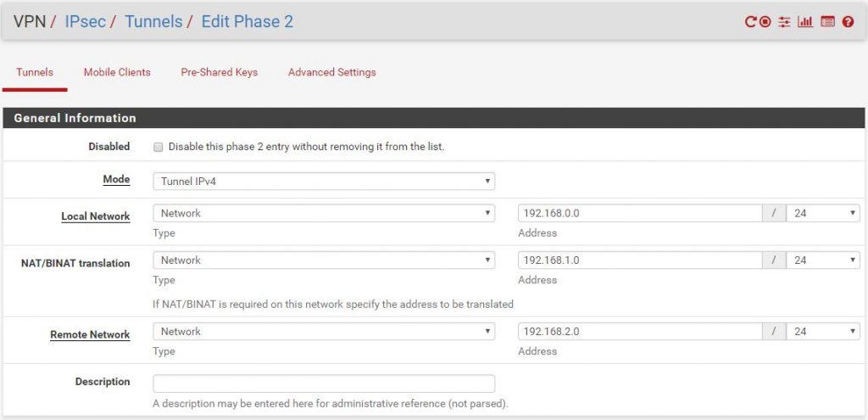Click the stop service icon

tap(765, 22)
